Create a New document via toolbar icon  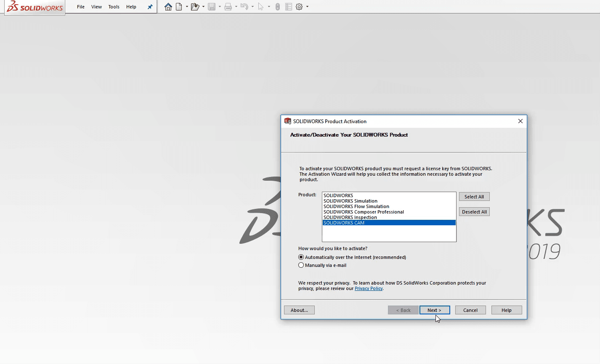[x=179, y=7]
